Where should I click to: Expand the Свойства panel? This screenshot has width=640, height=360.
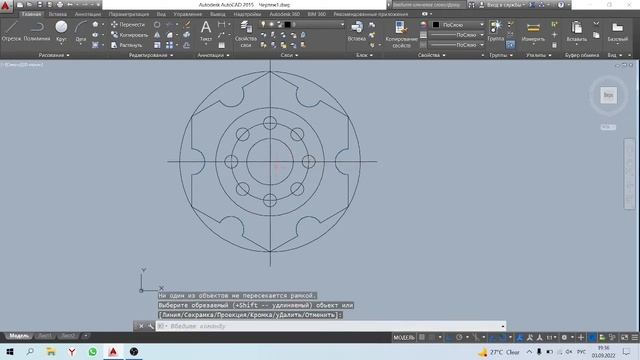click(431, 55)
